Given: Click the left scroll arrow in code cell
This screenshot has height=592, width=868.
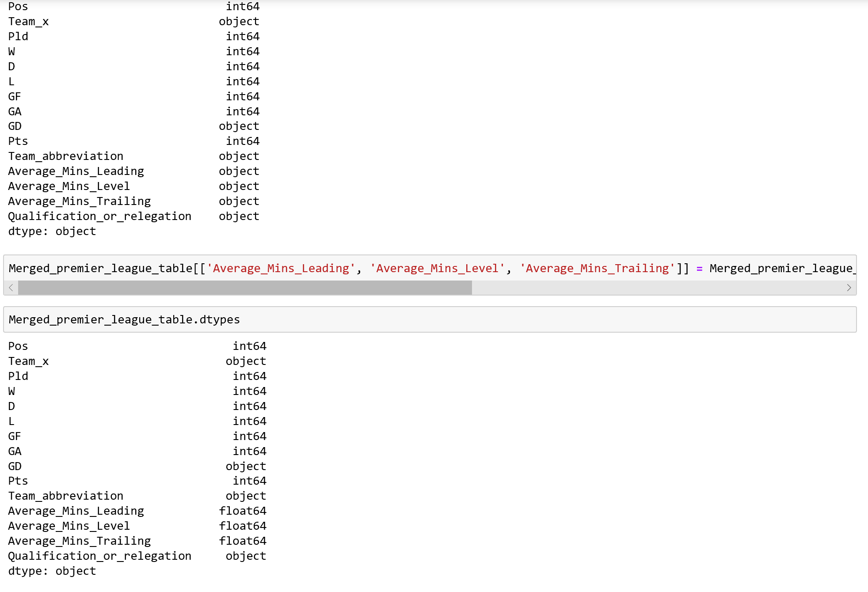Looking at the screenshot, I should pyautogui.click(x=11, y=288).
